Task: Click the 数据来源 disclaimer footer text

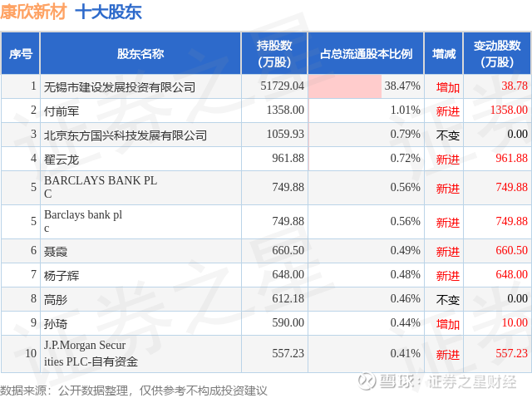Action: [134, 391]
